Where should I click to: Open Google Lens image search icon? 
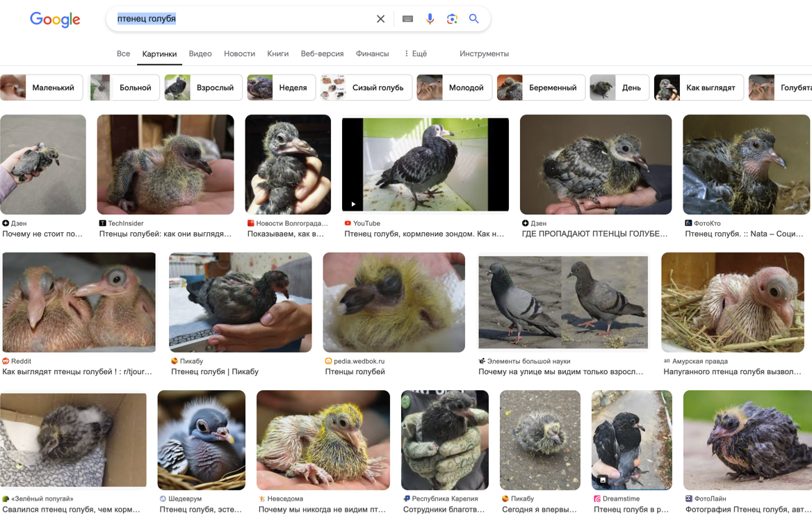click(x=452, y=19)
